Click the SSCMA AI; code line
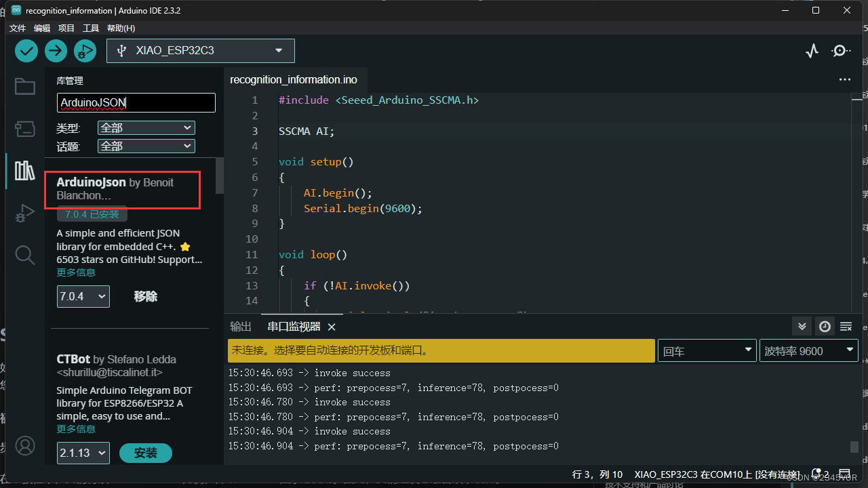This screenshot has width=868, height=488. pyautogui.click(x=307, y=131)
